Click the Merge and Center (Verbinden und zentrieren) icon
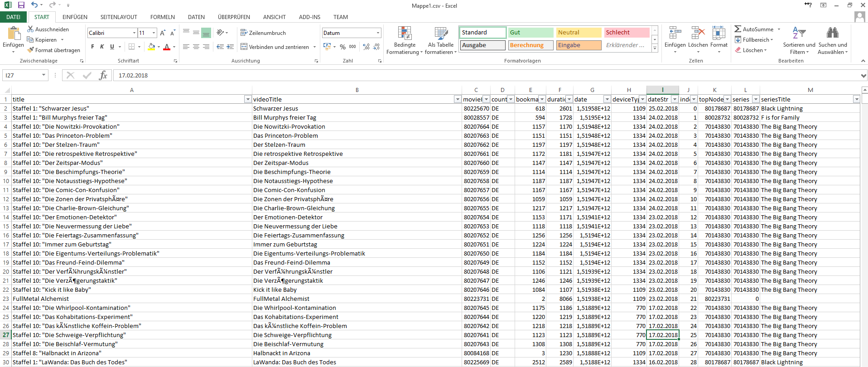868x367 pixels. (244, 47)
